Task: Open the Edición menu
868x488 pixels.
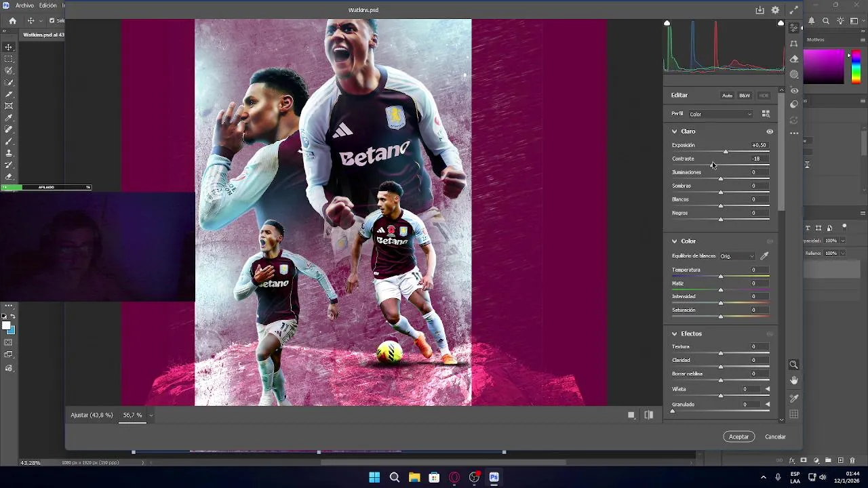Action: (47, 5)
